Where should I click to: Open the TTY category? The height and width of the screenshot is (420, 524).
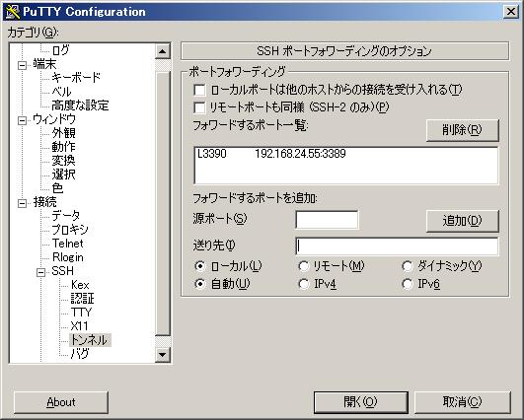coord(81,313)
